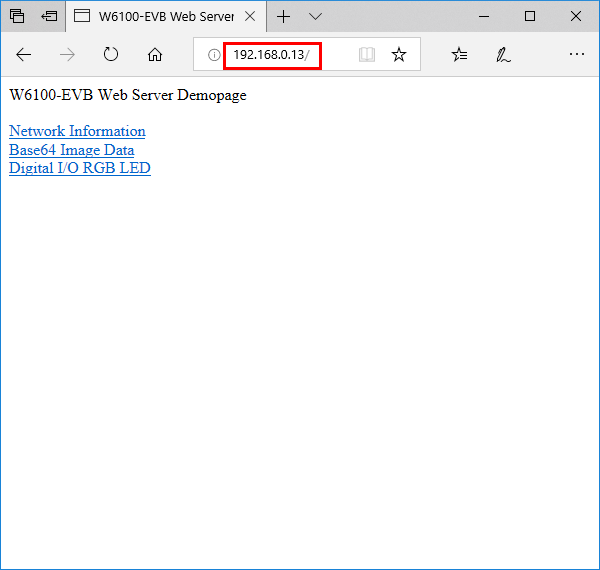Go to the home page
Image resolution: width=600 pixels, height=570 pixels.
(155, 55)
